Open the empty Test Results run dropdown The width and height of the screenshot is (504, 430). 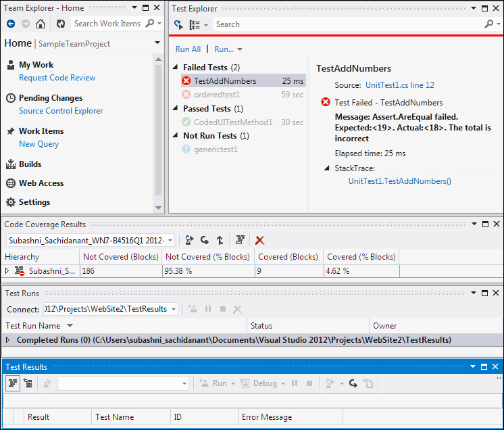click(184, 383)
